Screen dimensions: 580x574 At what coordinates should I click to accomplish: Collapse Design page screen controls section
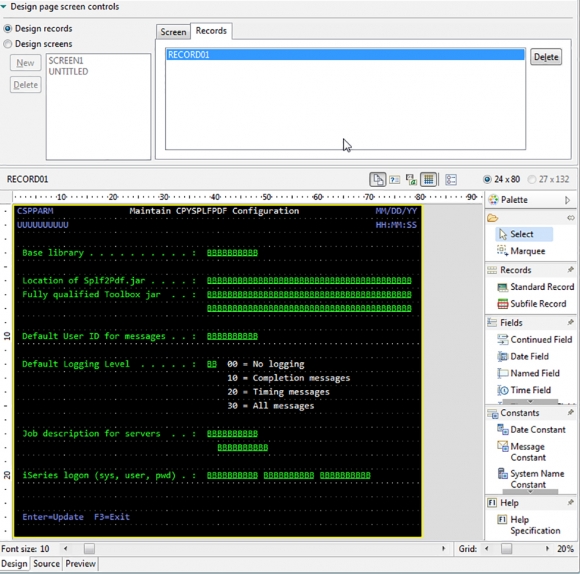(x=4, y=6)
